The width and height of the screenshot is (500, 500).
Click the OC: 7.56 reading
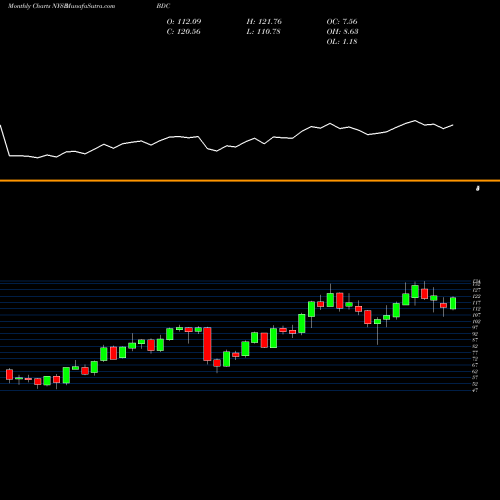[342, 22]
